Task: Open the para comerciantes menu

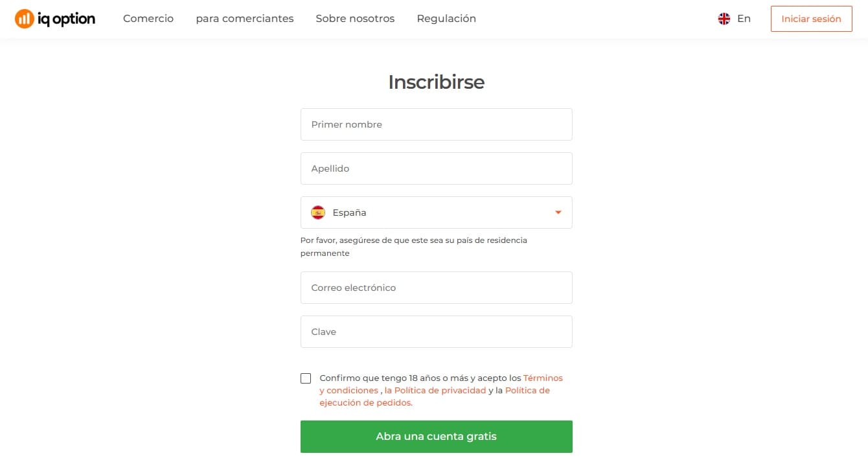Action: (x=245, y=19)
